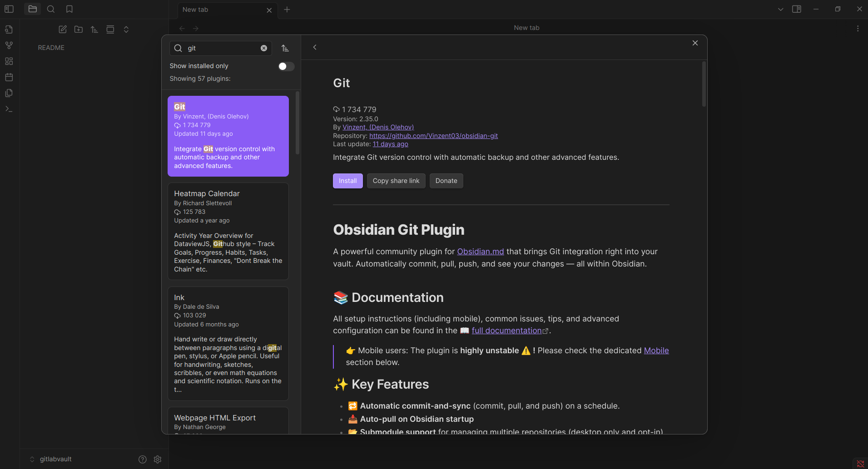
Task: Open templates ribbon icon
Action: [x=9, y=93]
